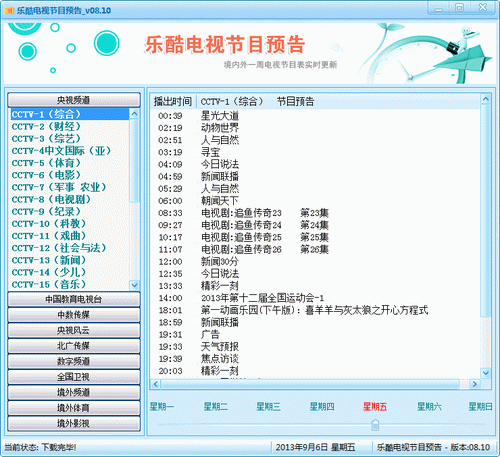This screenshot has height=457, width=500.
Task: Select CCTV-12（社会与法） channel
Action: [x=69, y=248]
